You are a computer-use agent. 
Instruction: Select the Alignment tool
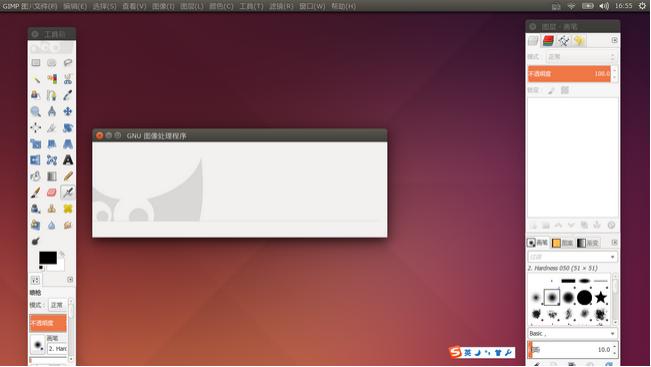click(36, 127)
